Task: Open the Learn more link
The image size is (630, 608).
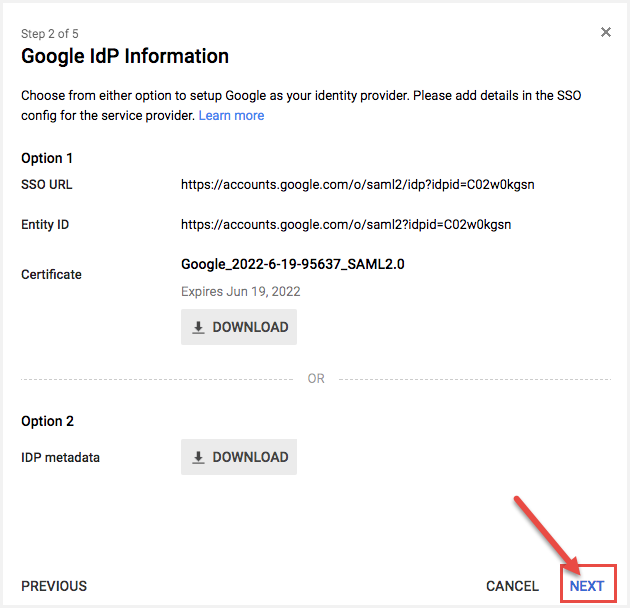Action: [x=231, y=116]
